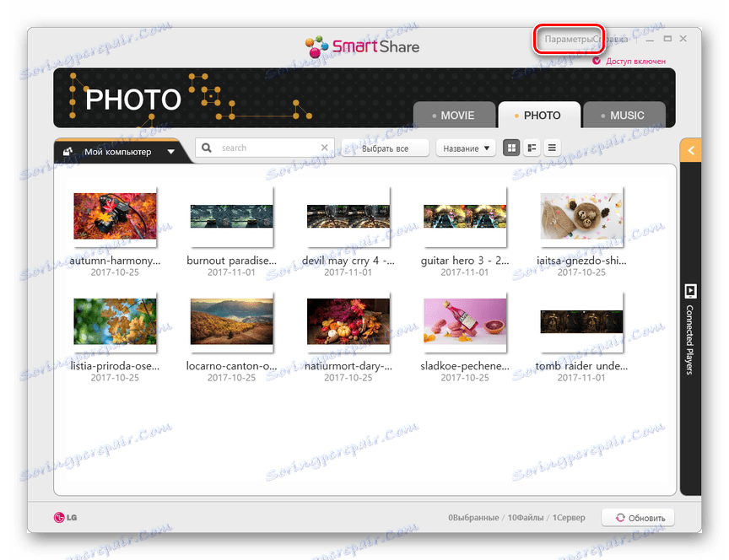
Task: Click the 1Сервер status text
Action: (569, 518)
